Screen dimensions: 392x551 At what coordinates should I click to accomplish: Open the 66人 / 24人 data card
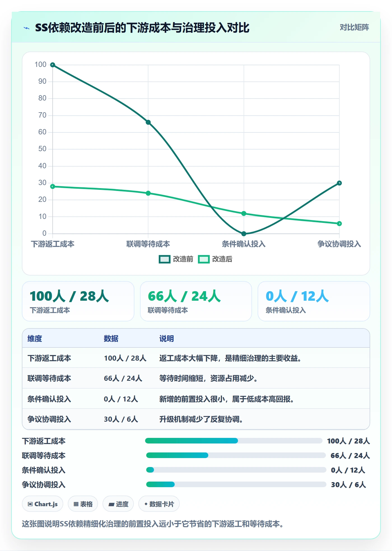tap(196, 301)
